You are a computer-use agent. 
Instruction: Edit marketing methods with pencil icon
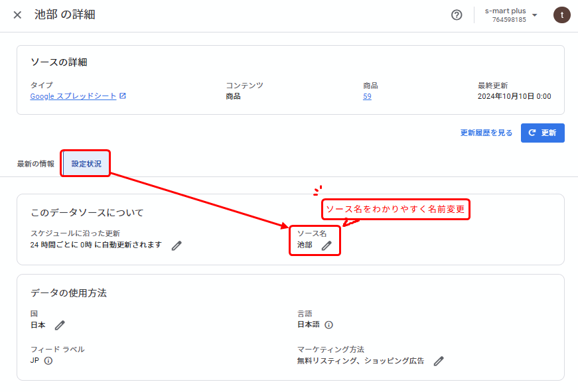(438, 361)
